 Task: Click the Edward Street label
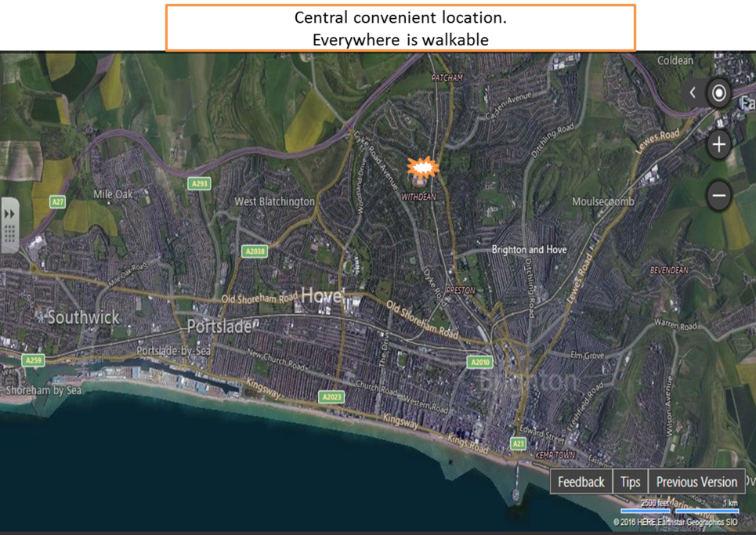click(541, 434)
